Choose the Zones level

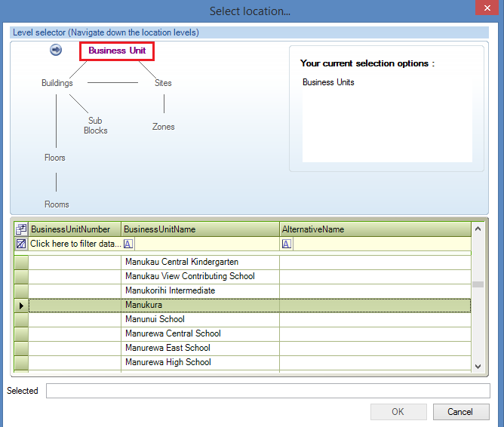point(163,127)
